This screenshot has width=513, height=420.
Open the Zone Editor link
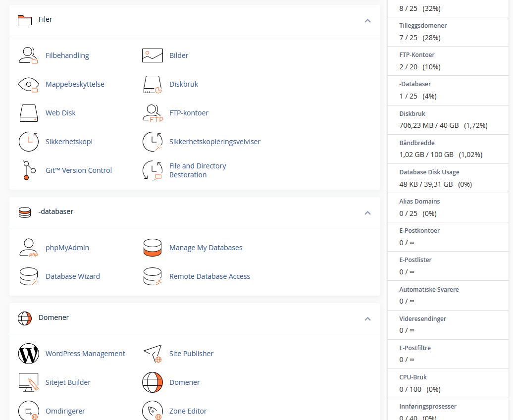[188, 411]
